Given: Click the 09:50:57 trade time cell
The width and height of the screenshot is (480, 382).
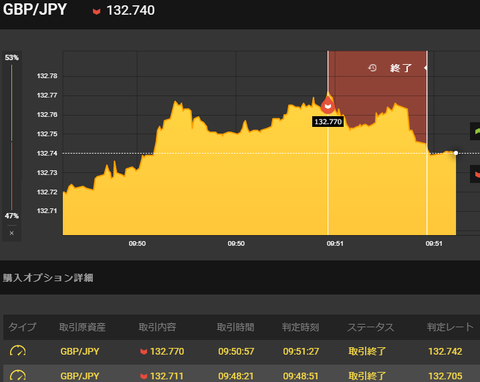Looking at the screenshot, I should pyautogui.click(x=236, y=351).
